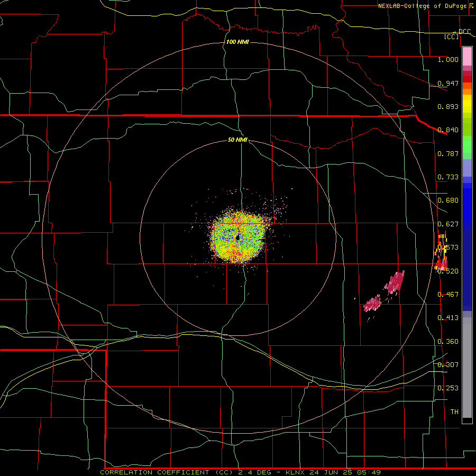Pick the gray lower segment of the color bar
The image size is (476, 476).
(x=467, y=368)
